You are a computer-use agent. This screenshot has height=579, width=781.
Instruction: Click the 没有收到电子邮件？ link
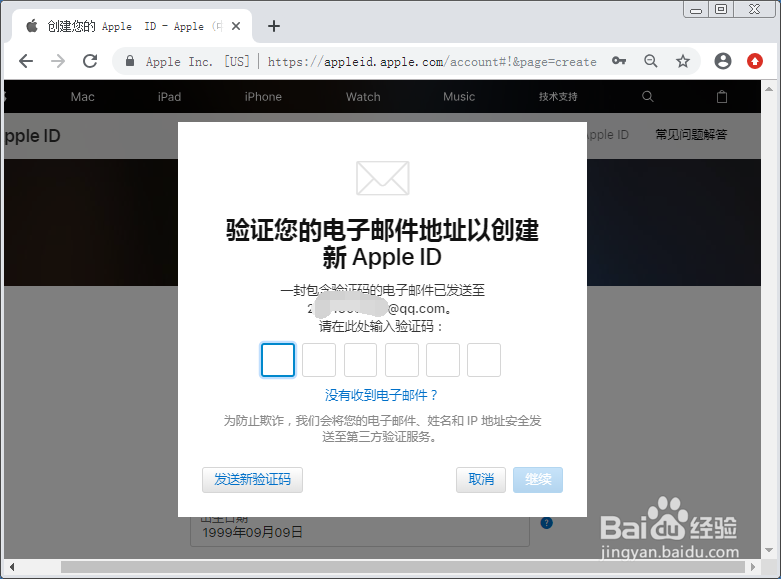pyautogui.click(x=382, y=395)
